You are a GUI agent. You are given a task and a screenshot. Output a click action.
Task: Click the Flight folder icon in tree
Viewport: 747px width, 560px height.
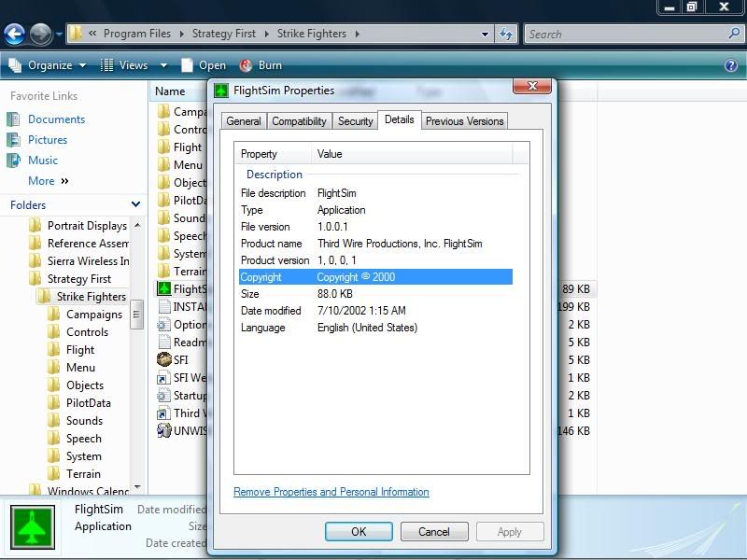coord(54,349)
